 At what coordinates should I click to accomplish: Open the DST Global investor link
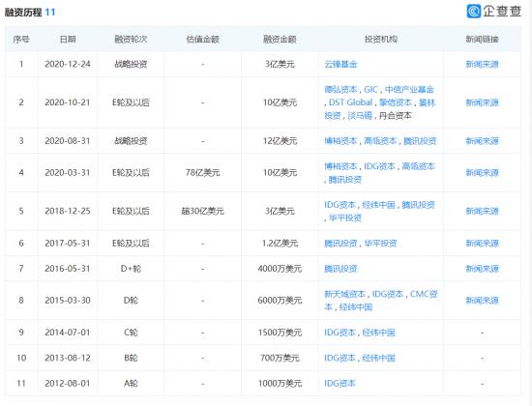(x=350, y=102)
